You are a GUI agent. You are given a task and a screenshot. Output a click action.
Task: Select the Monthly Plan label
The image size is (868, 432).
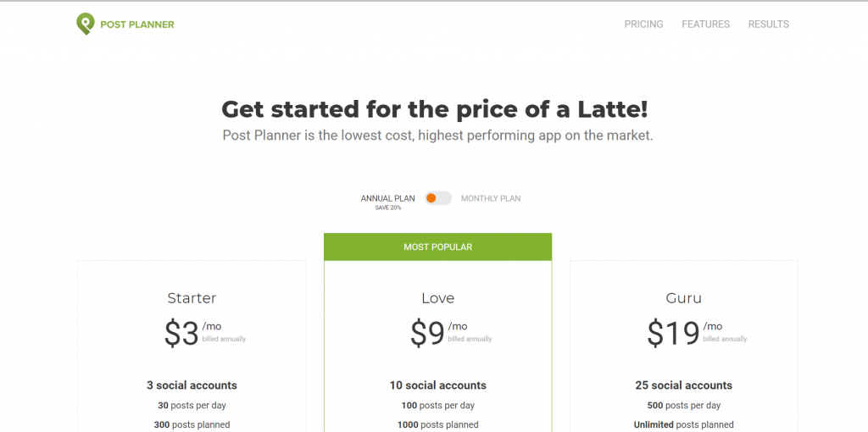(491, 198)
